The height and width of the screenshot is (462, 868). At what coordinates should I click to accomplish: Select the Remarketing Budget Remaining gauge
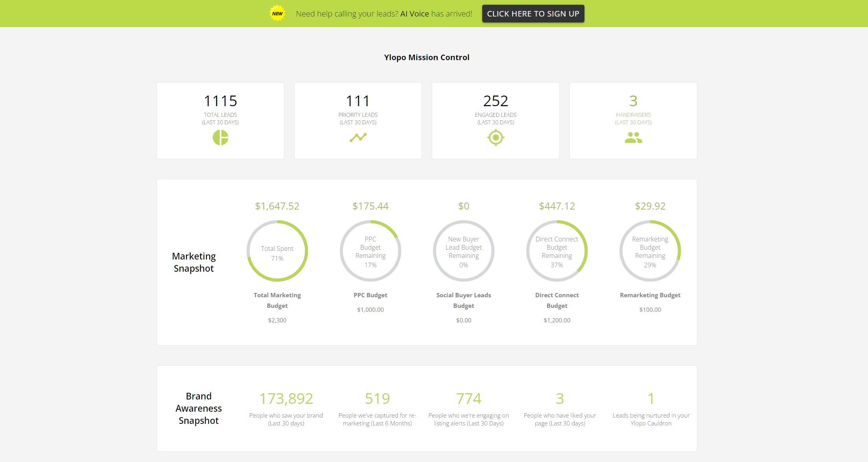650,250
